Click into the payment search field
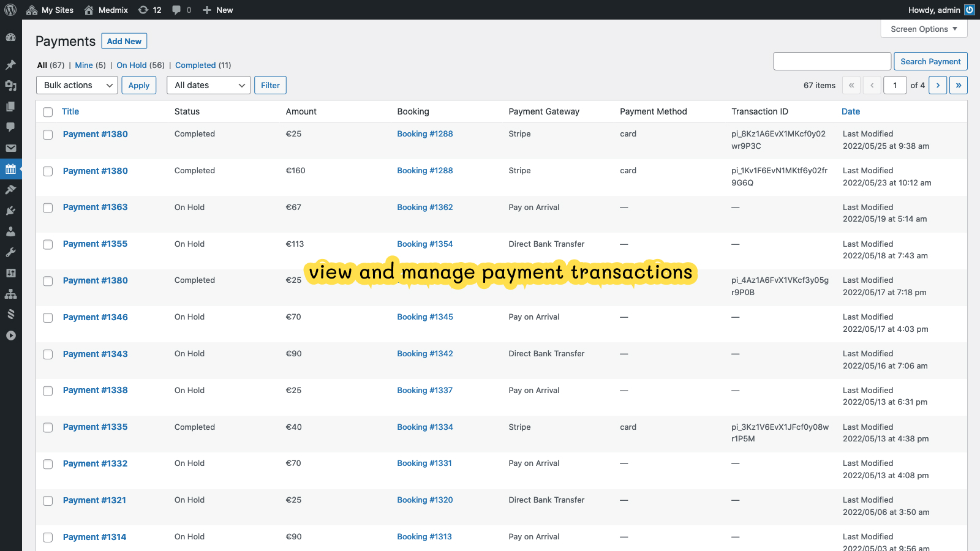This screenshot has height=551, width=980. [x=832, y=61]
